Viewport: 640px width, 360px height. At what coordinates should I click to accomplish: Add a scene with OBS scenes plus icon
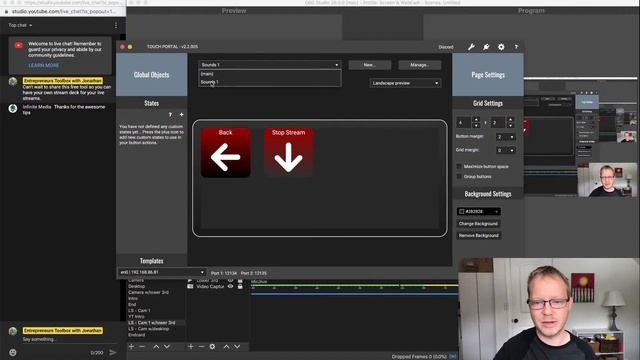(x=131, y=347)
